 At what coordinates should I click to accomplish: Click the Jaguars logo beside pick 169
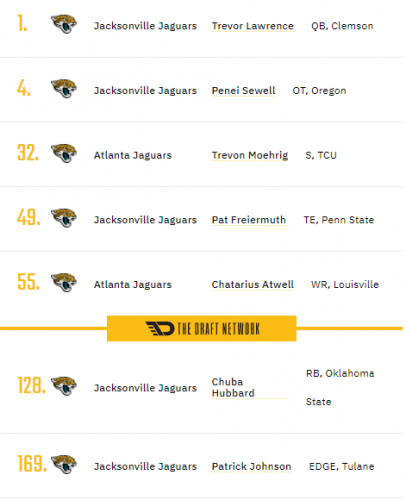click(64, 464)
